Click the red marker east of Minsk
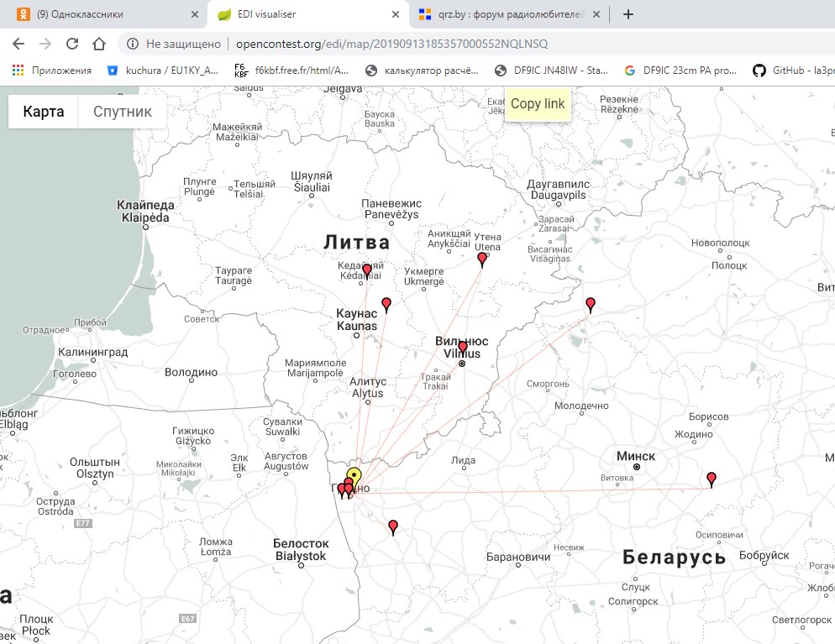 point(712,479)
